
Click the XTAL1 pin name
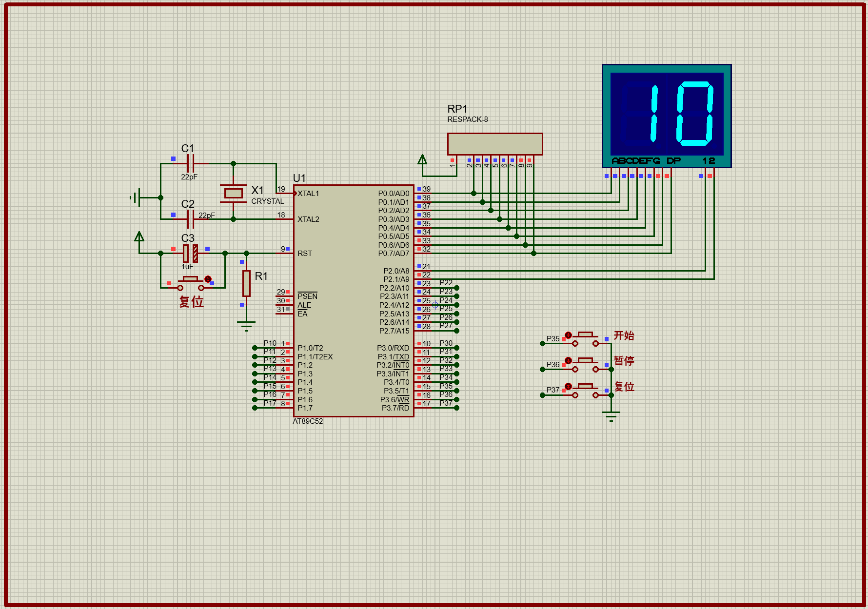coord(308,194)
